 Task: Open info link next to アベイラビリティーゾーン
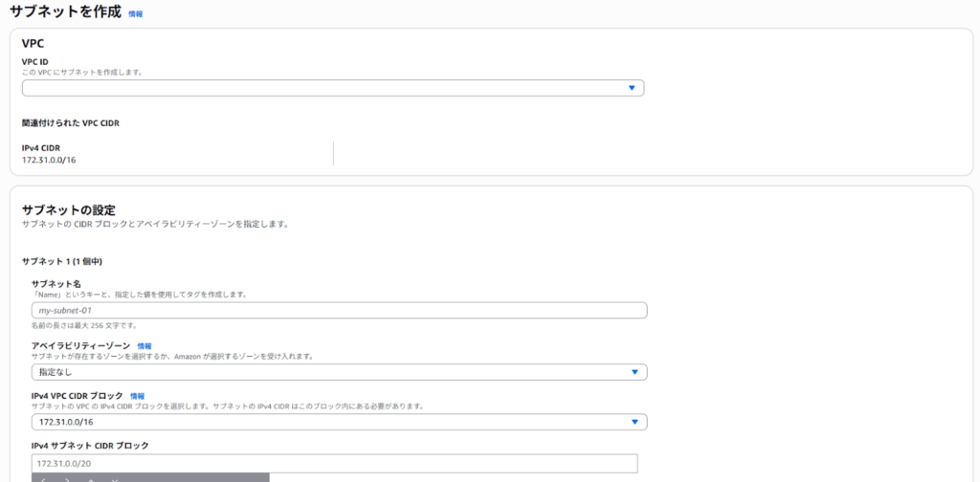point(144,346)
